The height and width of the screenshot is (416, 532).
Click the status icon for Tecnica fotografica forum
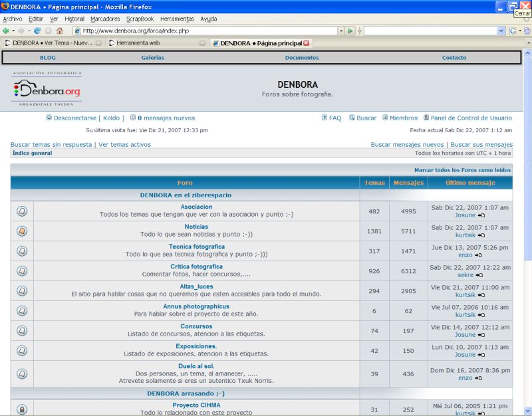(x=22, y=251)
